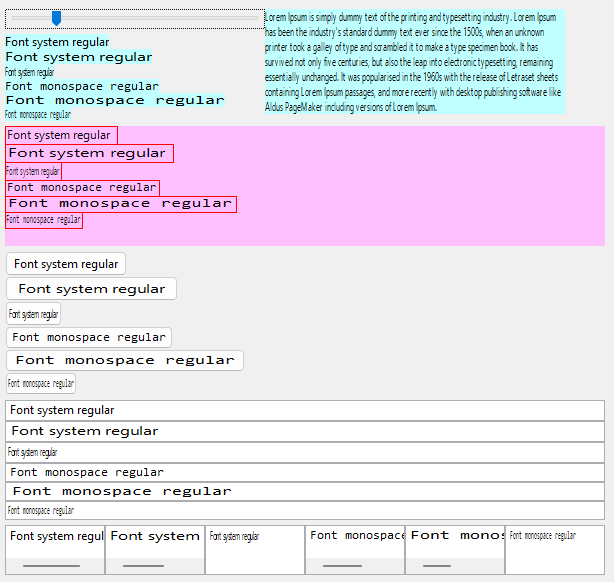Click the red-outlined wide 'Font system regular' label
Image resolution: width=614 pixels, height=582 pixels.
pos(89,153)
